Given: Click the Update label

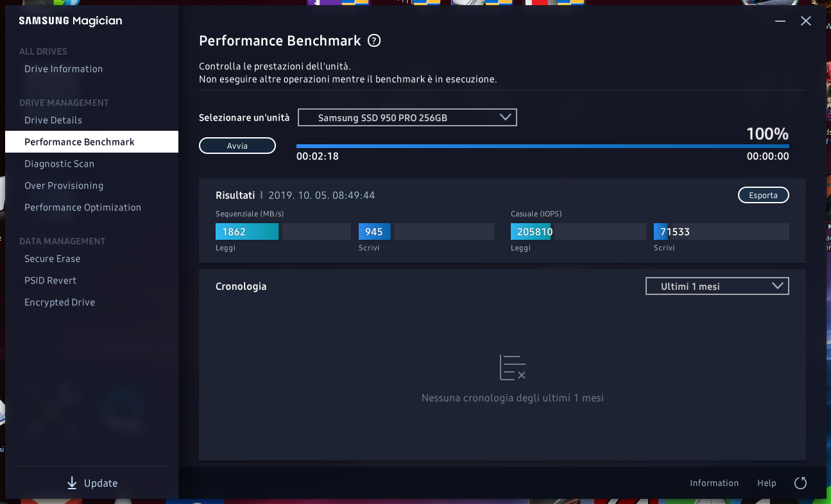Looking at the screenshot, I should pyautogui.click(x=101, y=483).
